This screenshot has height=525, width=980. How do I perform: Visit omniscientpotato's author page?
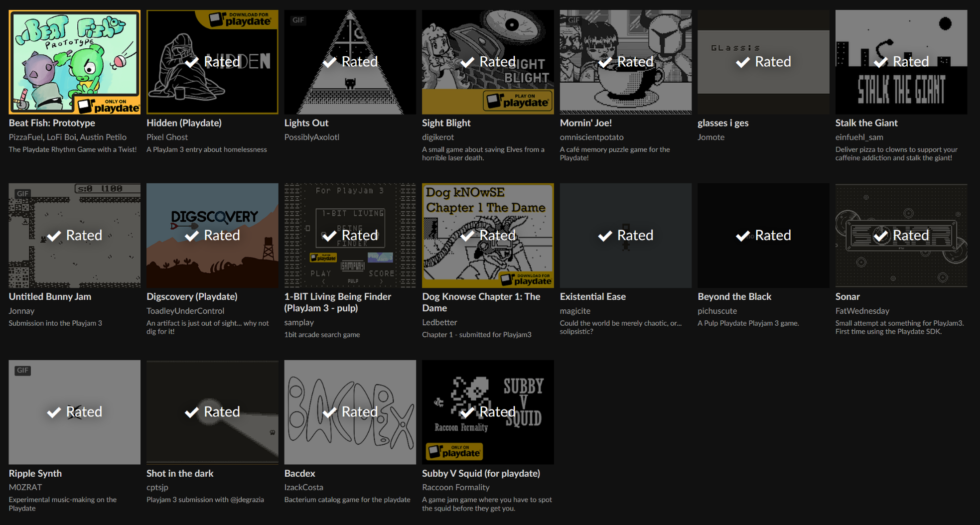click(x=591, y=137)
